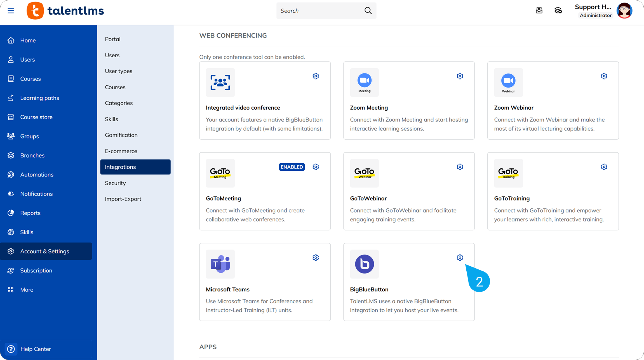Image resolution: width=644 pixels, height=360 pixels.
Task: Open Integrated video conference settings gear
Action: click(316, 76)
